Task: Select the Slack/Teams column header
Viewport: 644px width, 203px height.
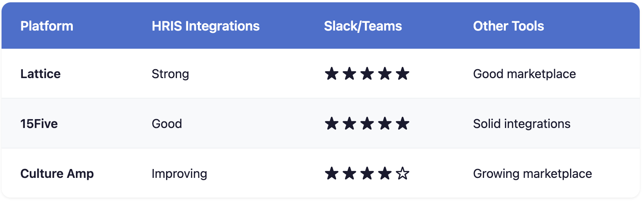Action: coord(363,26)
